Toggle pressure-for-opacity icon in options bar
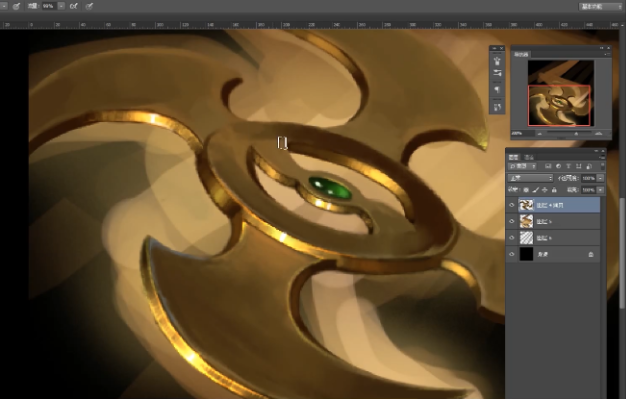The image size is (626, 399). click(x=16, y=6)
